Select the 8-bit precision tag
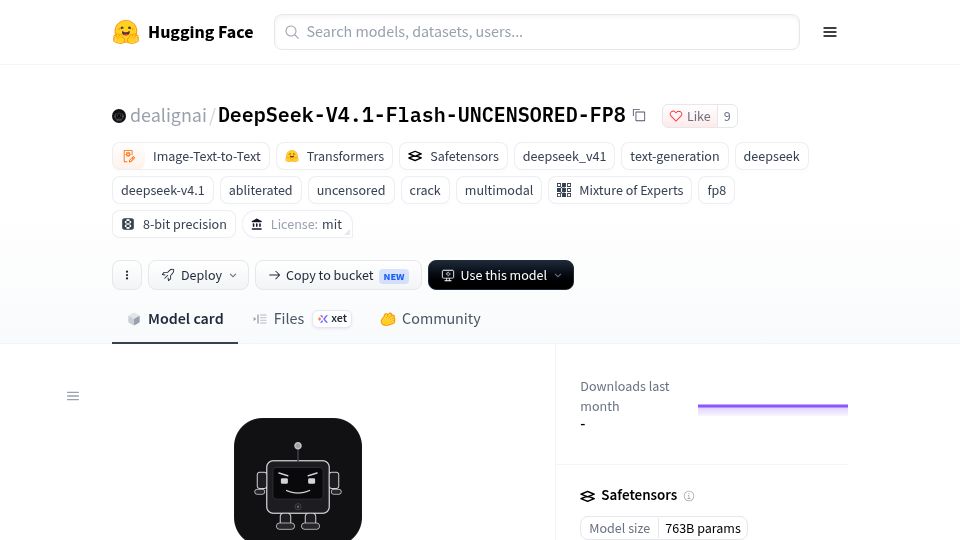The image size is (960, 540). coord(174,224)
